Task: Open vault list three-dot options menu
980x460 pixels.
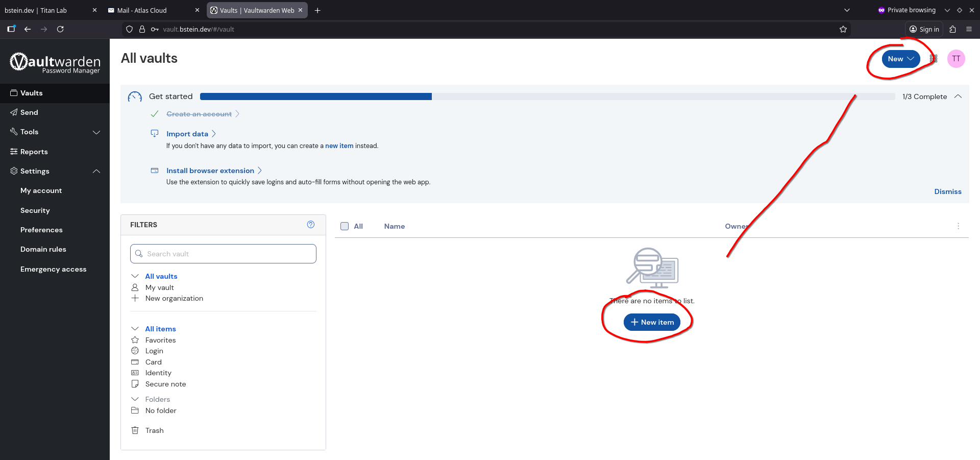Action: point(958,226)
